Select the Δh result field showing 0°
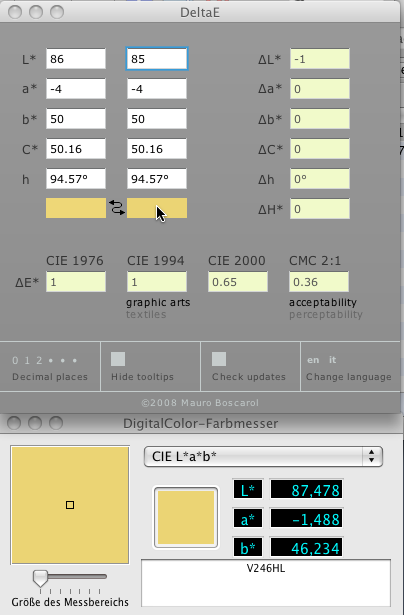Viewport: 404px width, 615px height. (x=320, y=179)
